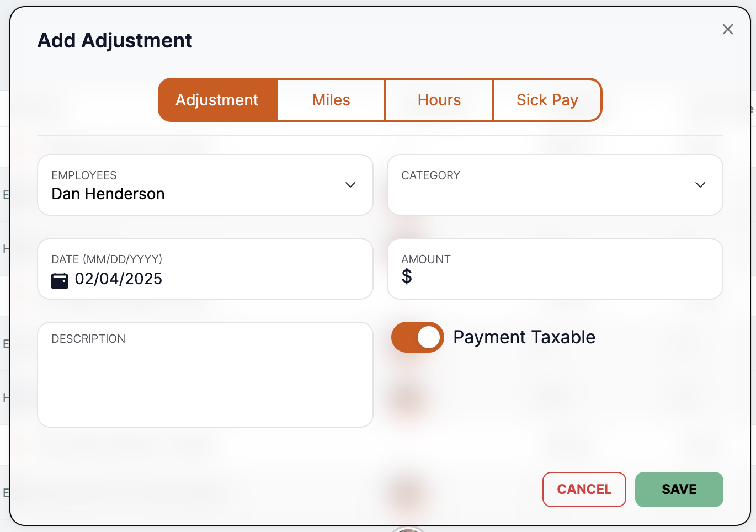The image size is (756, 532).
Task: Expand the Category dropdown chevron
Action: [x=700, y=185]
